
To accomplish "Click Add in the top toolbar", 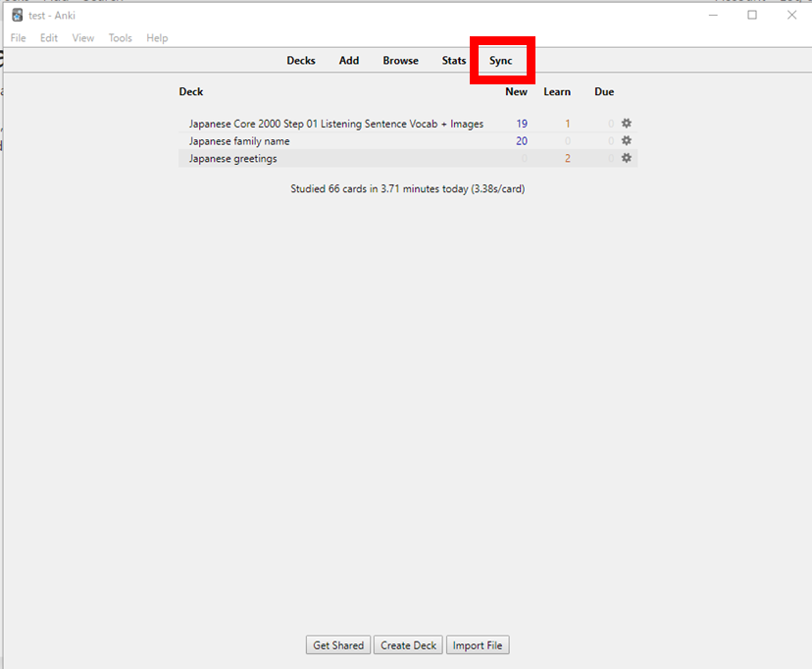I will tap(349, 61).
